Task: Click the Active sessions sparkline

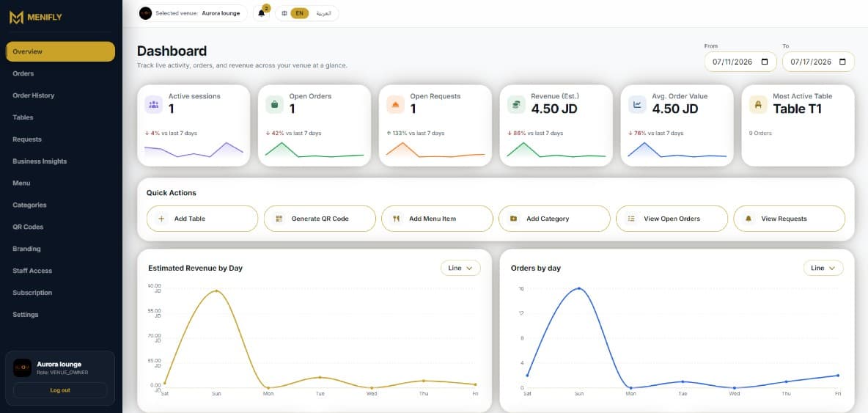Action: 194,150
